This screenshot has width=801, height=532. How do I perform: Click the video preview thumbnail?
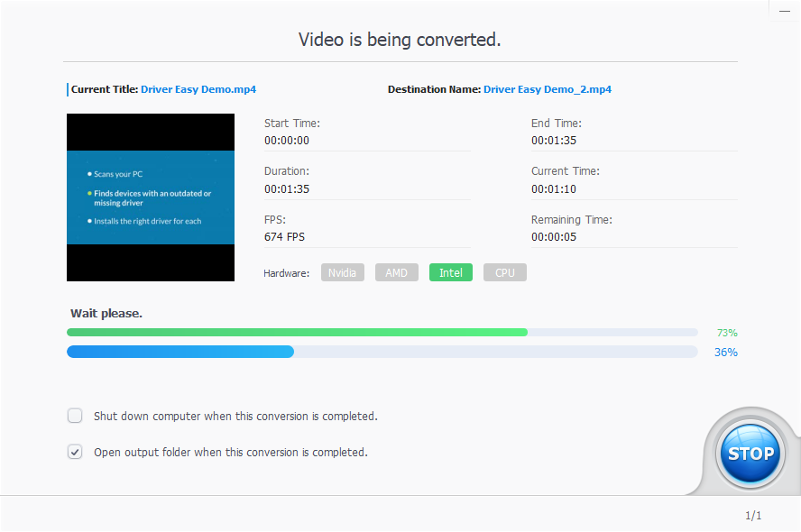coord(150,197)
